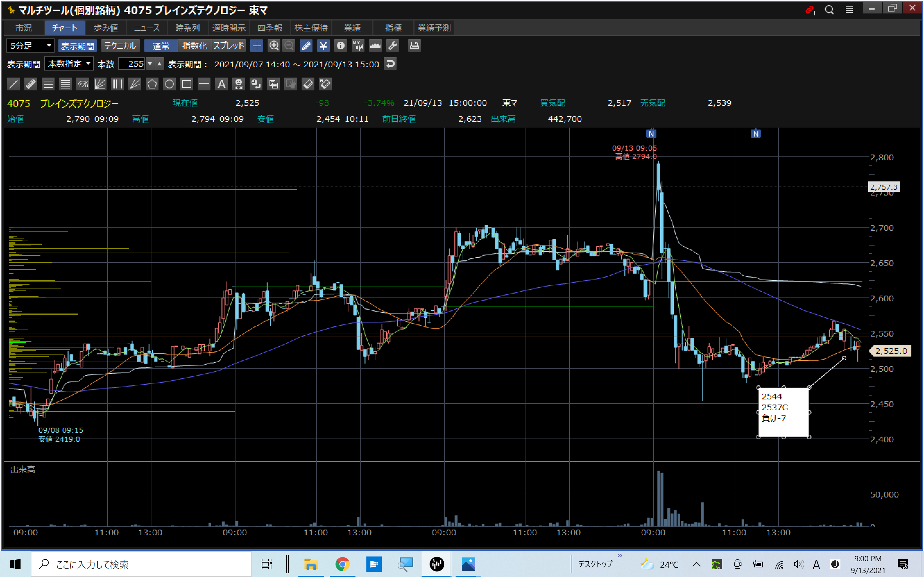Switch to the 歩み値 tab
924x577 pixels.
point(106,28)
